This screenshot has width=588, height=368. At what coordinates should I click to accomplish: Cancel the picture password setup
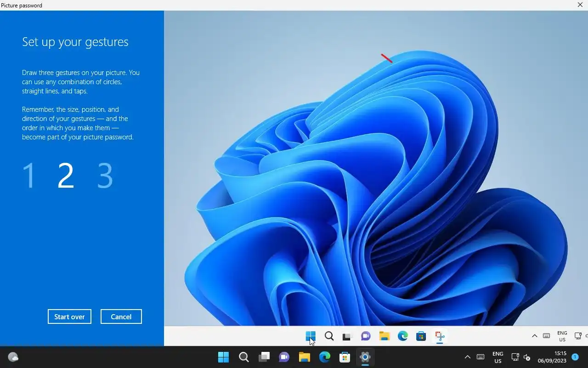[x=121, y=316]
